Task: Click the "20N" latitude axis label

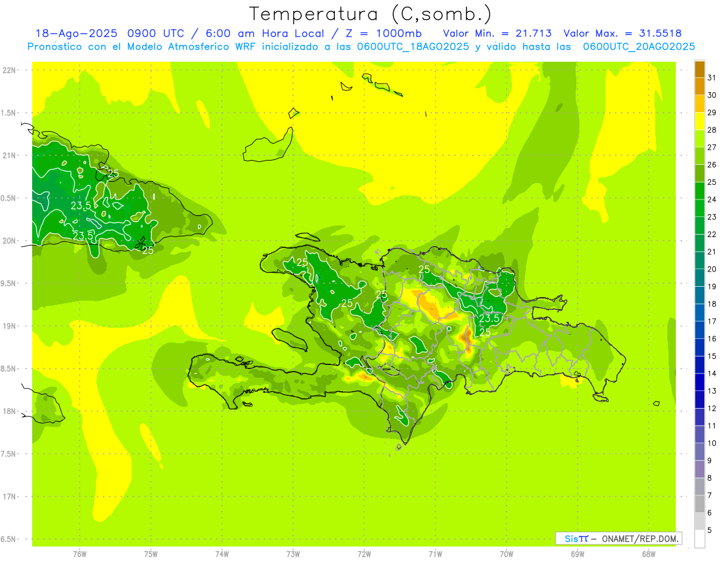Action: pos(9,241)
